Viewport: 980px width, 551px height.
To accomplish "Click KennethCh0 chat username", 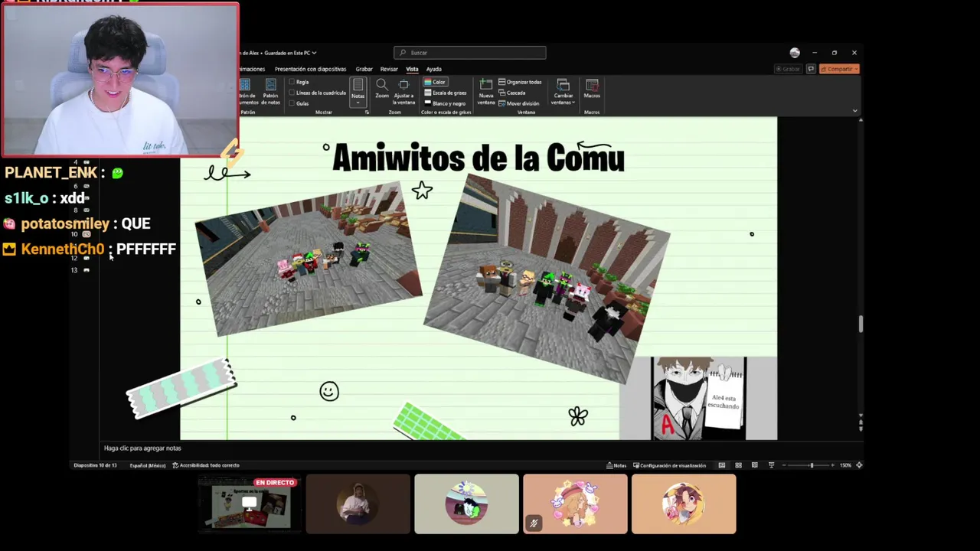I will click(62, 249).
